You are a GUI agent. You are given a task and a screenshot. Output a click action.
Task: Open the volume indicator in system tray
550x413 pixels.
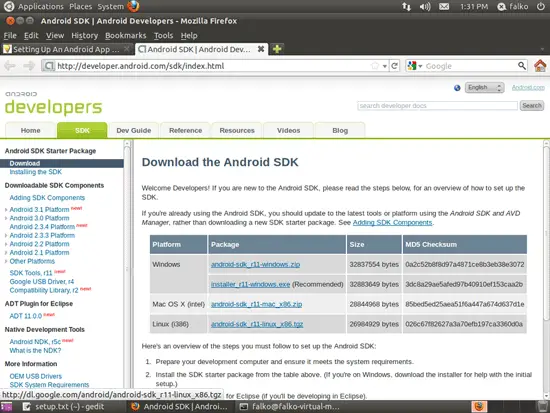tap(425, 6)
